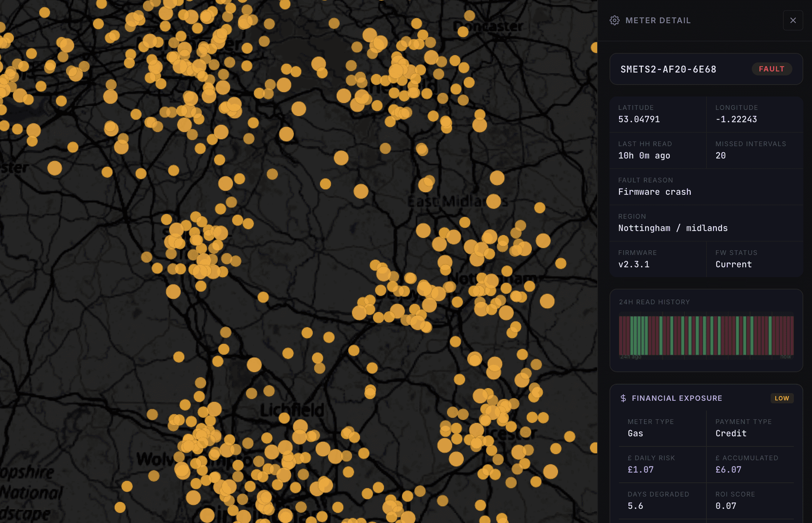Click the Credit payment type value

[x=731, y=433]
